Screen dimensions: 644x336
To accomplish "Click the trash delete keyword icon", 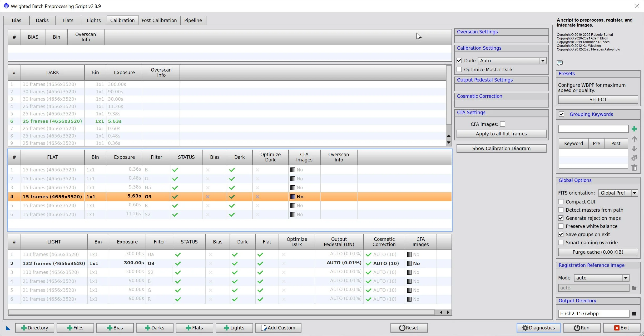I will [x=634, y=168].
